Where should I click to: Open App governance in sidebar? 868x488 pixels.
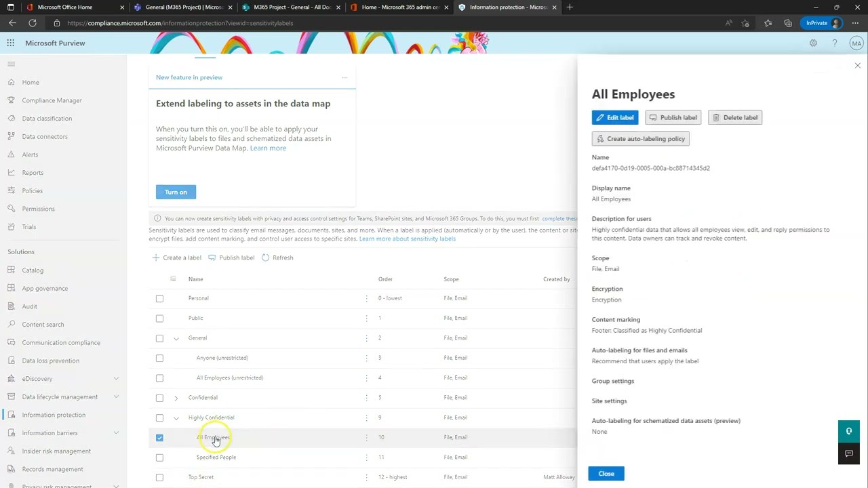point(45,288)
